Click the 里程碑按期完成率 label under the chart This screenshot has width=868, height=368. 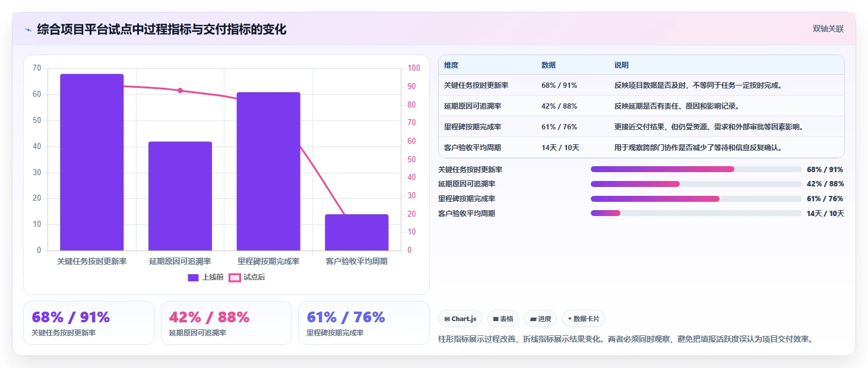click(268, 261)
